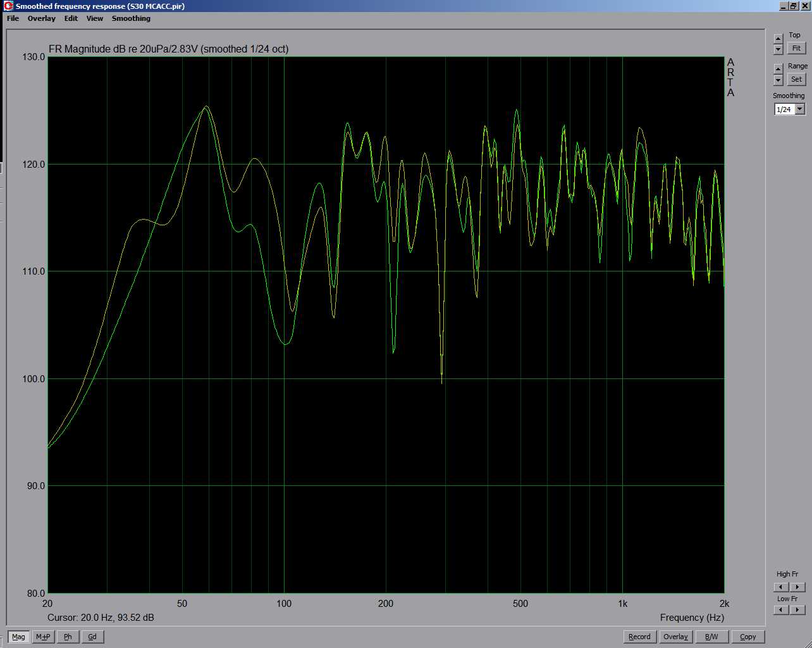Switch to Mag view mode
The width and height of the screenshot is (812, 648).
click(18, 637)
